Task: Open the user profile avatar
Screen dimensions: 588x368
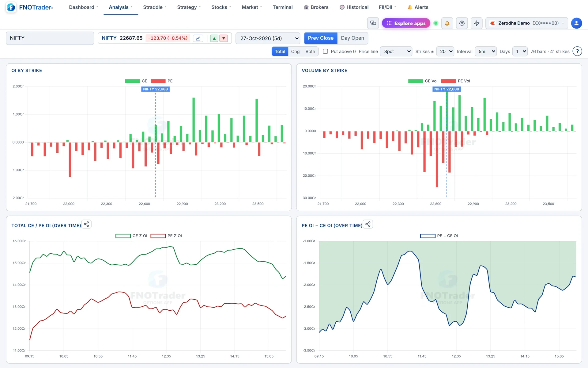Action: point(576,23)
